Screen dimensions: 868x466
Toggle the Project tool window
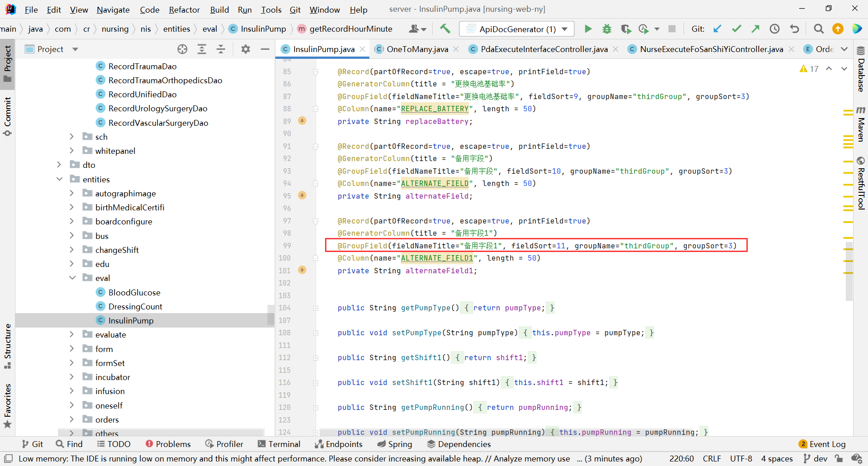point(8,63)
